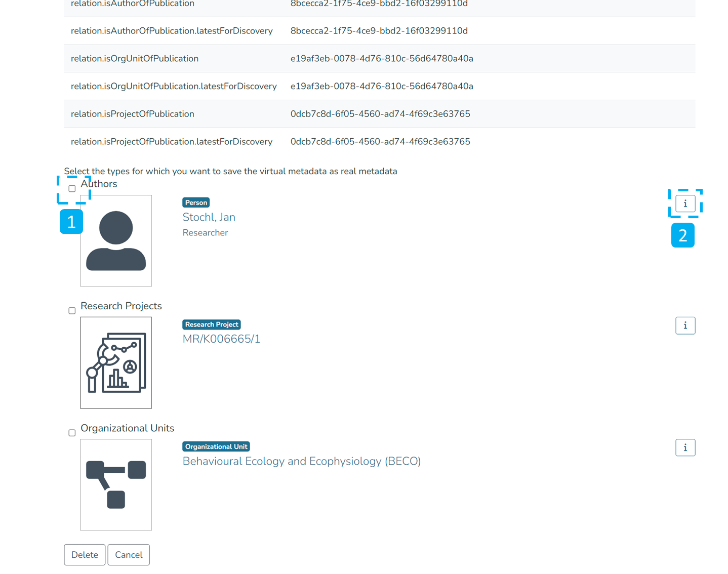Click the Person badge label
This screenshot has height=574, width=728.
(x=196, y=202)
